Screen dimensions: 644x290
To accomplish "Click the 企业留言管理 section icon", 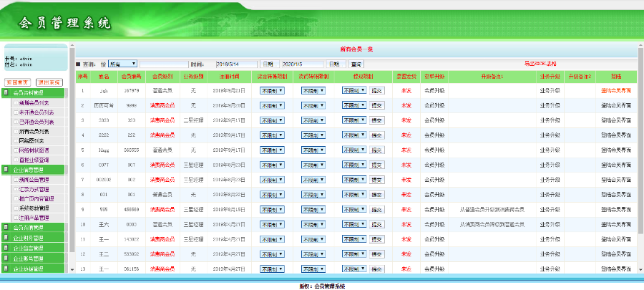I will coord(6,248).
